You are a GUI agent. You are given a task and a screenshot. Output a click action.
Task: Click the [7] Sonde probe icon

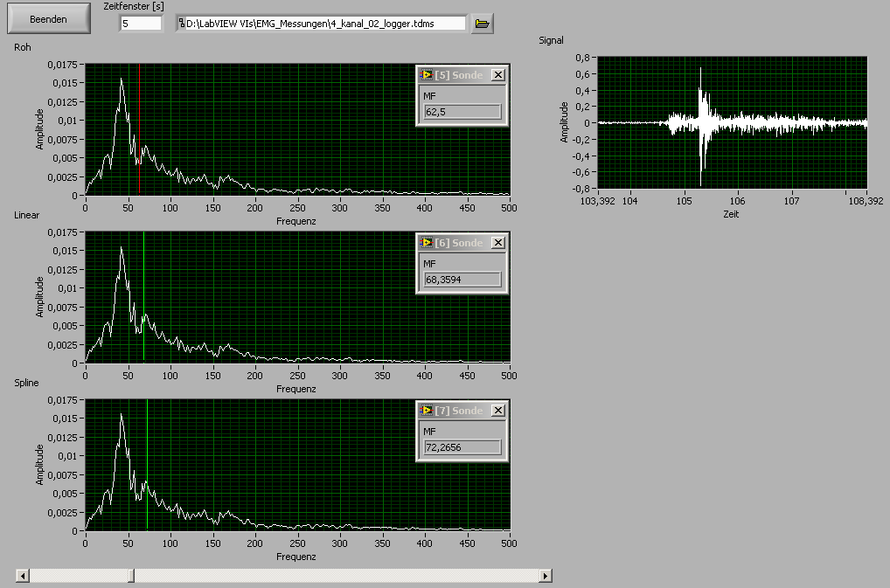[427, 411]
